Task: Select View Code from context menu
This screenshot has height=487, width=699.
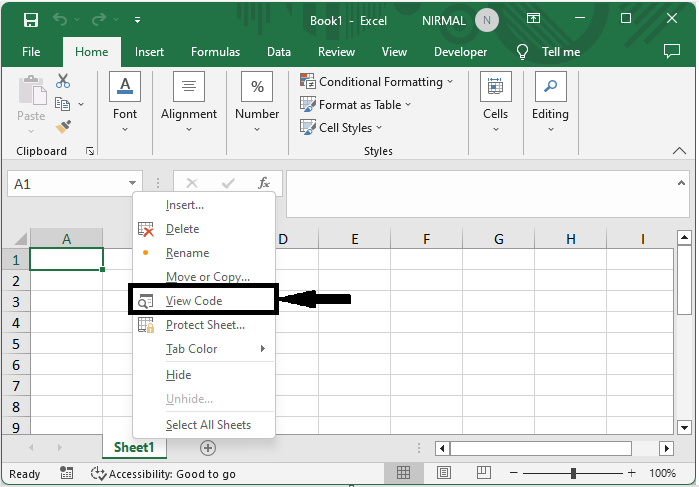Action: click(x=204, y=301)
